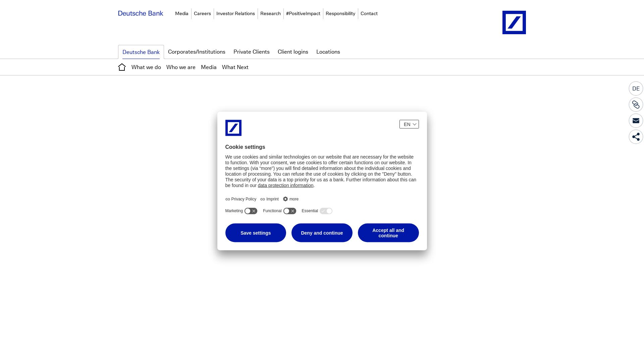The image size is (644, 362).
Task: Open the Research link
Action: tap(270, 14)
